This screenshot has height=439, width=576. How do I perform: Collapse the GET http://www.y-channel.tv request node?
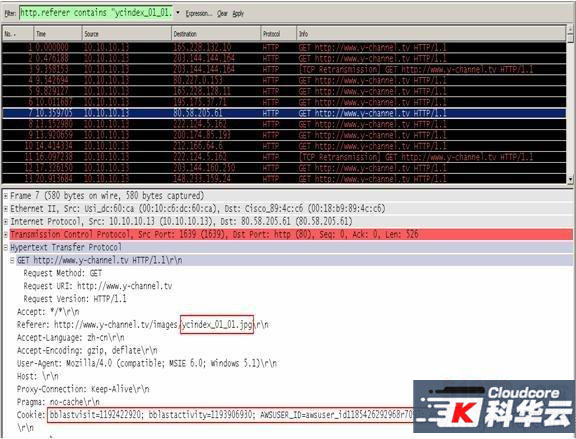pyautogui.click(x=12, y=260)
